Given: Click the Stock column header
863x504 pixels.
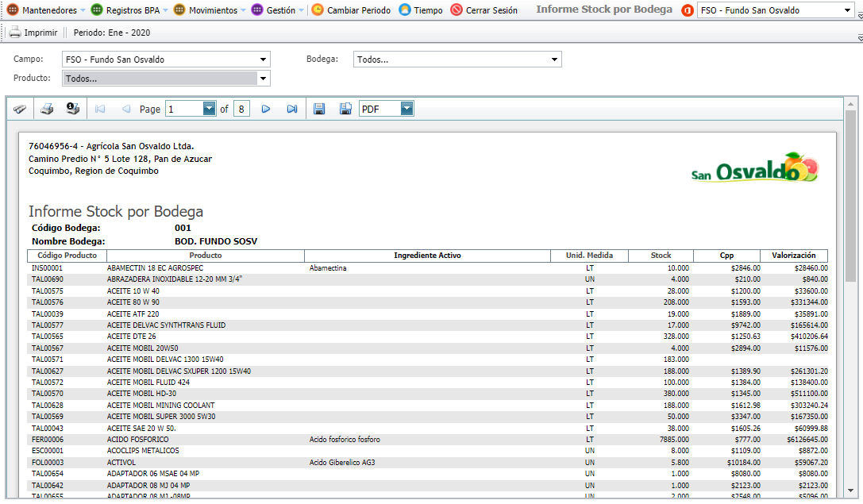Looking at the screenshot, I should coord(661,256).
